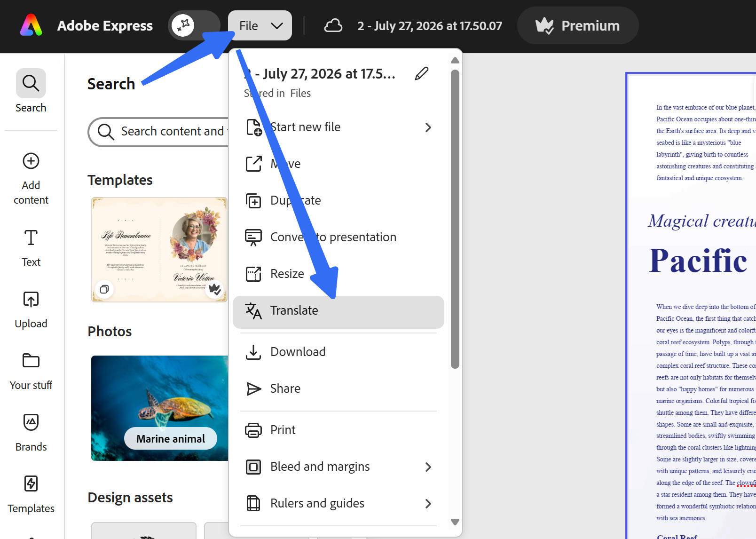Open Templates in the left sidebar

(x=31, y=495)
